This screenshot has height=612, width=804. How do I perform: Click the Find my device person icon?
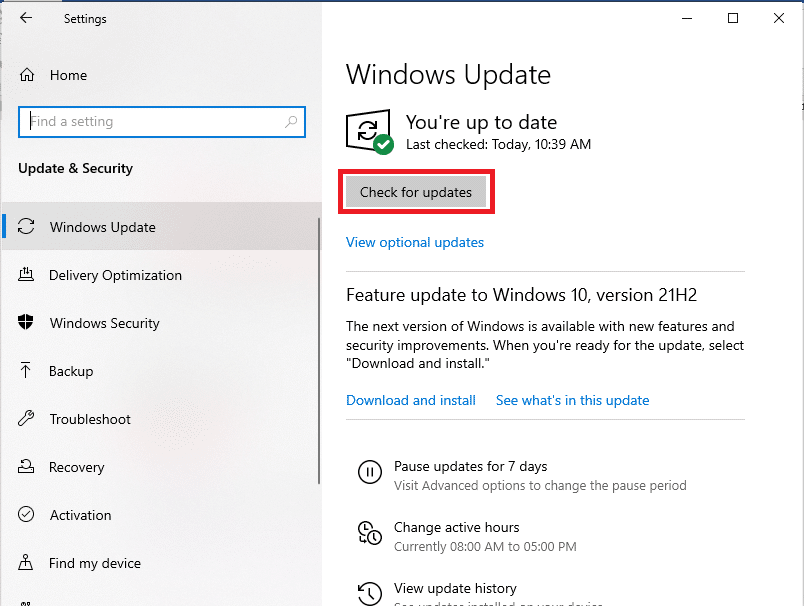26,562
